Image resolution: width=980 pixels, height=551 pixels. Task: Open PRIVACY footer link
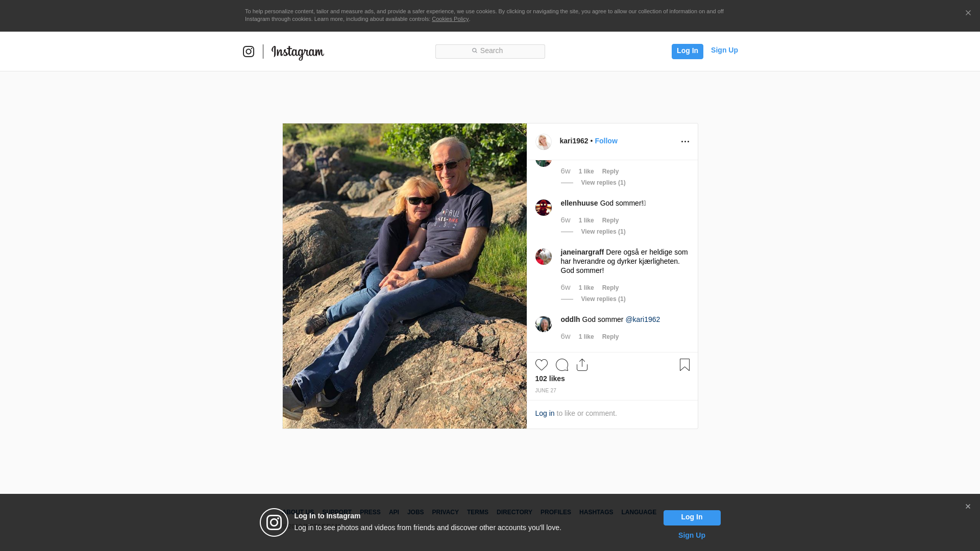(445, 512)
